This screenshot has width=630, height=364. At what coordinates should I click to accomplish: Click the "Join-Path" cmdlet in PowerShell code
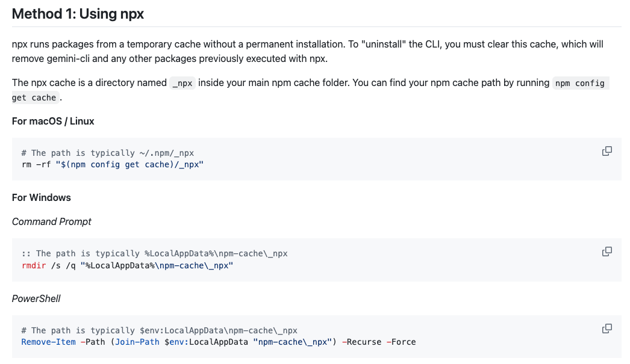tap(139, 342)
